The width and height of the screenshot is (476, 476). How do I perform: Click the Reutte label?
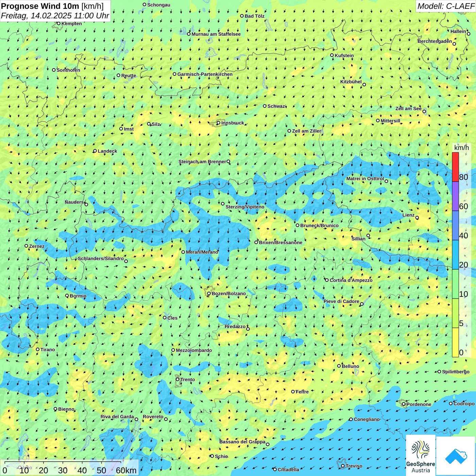[129, 75]
